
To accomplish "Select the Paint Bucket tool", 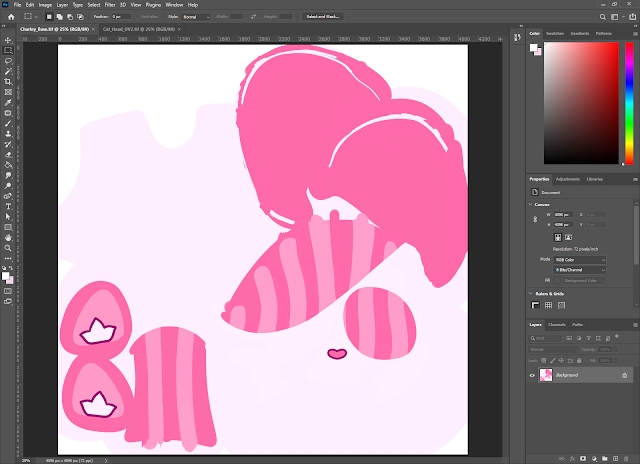I will click(8, 165).
